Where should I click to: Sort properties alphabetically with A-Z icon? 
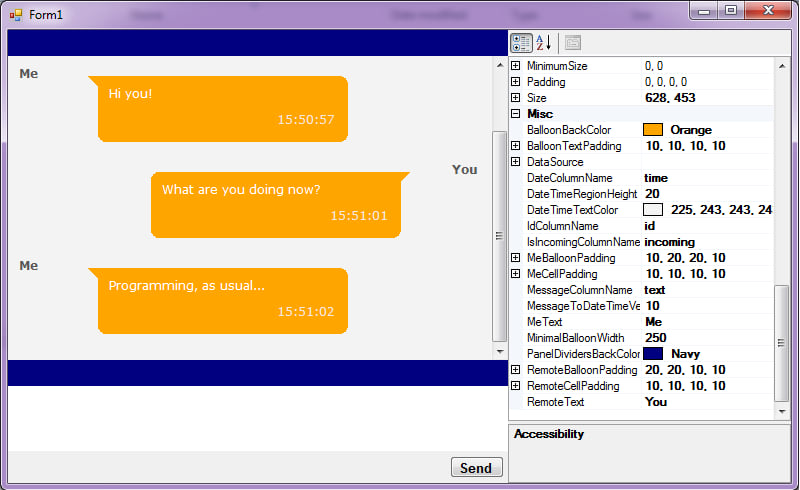pos(544,43)
